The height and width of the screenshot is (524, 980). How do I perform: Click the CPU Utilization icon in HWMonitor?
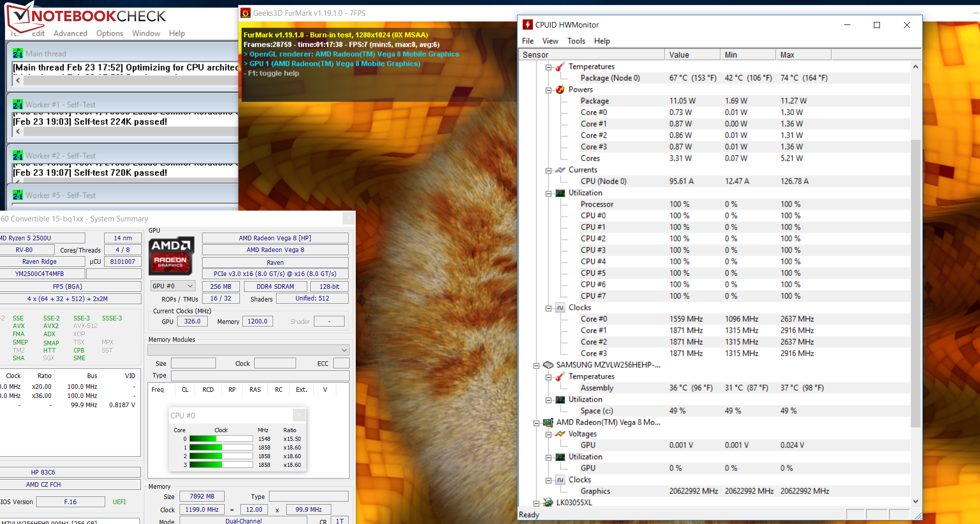point(560,193)
